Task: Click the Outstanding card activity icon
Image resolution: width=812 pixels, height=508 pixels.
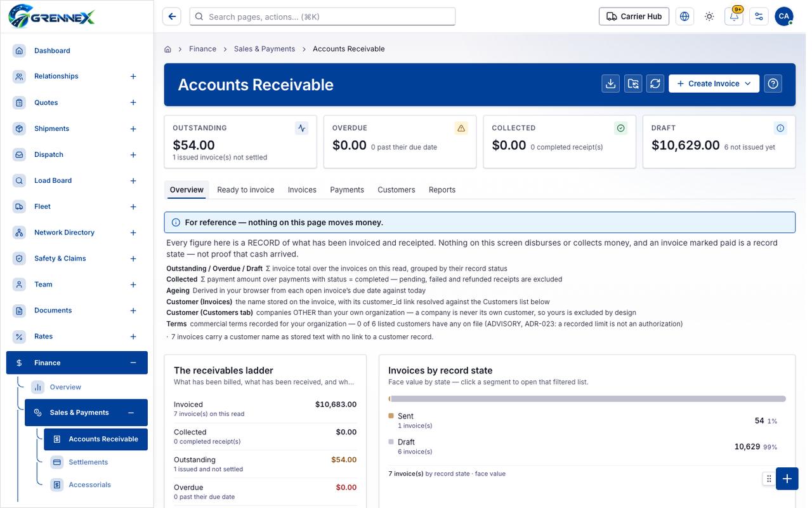Action: (302, 128)
